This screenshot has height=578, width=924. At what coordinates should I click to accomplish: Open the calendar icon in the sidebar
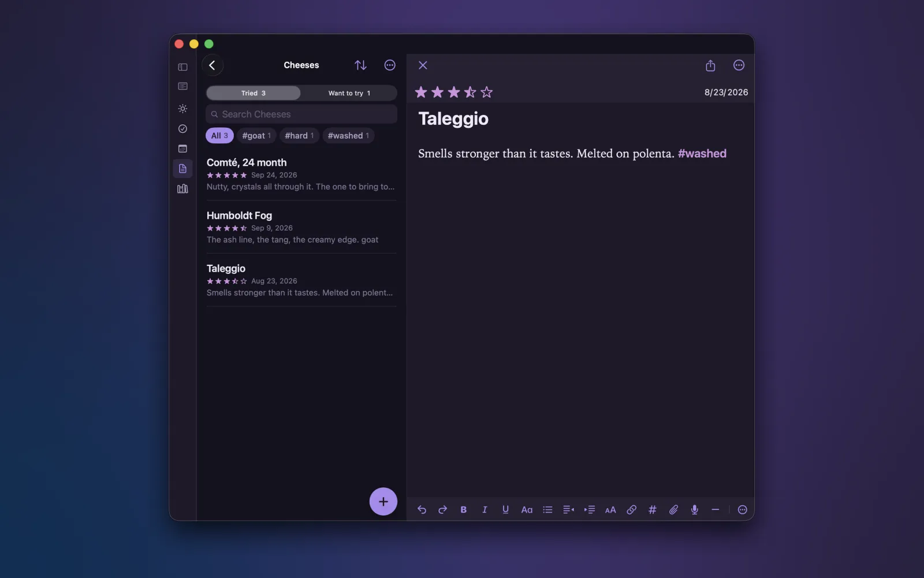pos(182,149)
